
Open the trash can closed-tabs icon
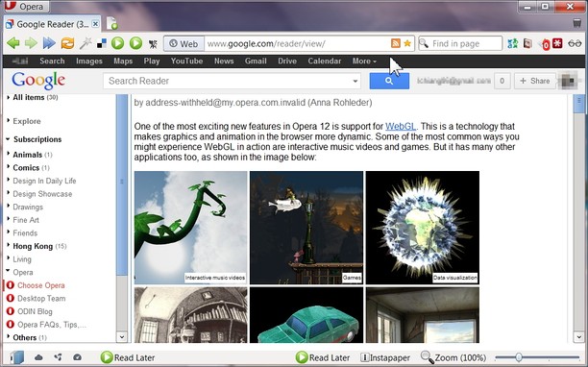click(x=577, y=23)
